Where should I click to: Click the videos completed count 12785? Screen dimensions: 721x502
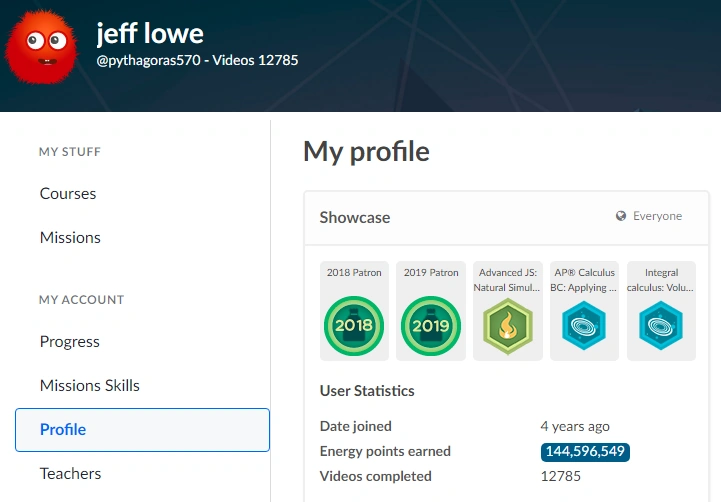[560, 476]
